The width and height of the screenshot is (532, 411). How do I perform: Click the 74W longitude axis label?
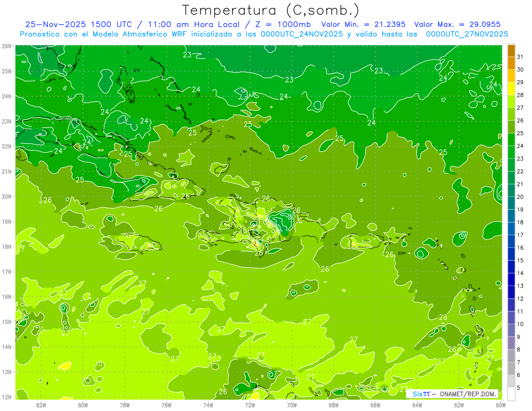pyautogui.click(x=208, y=405)
